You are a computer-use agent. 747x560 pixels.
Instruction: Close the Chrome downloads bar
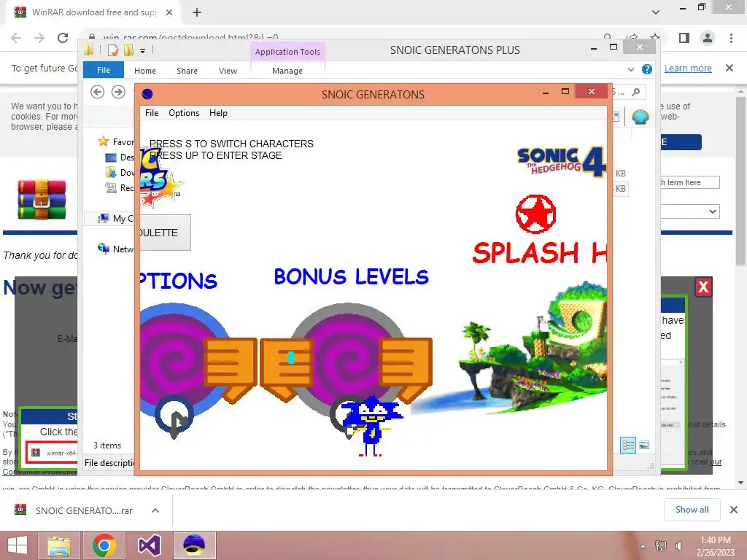click(x=734, y=510)
